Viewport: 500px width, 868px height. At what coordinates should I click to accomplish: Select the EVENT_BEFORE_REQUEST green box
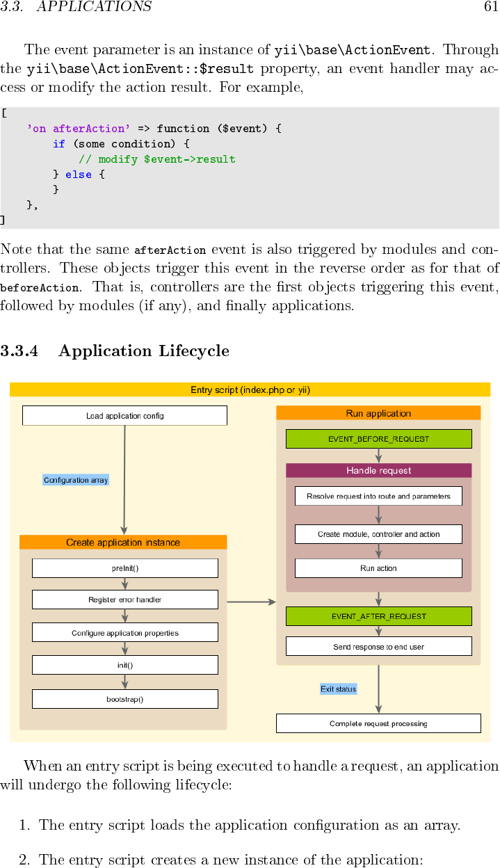tap(379, 439)
